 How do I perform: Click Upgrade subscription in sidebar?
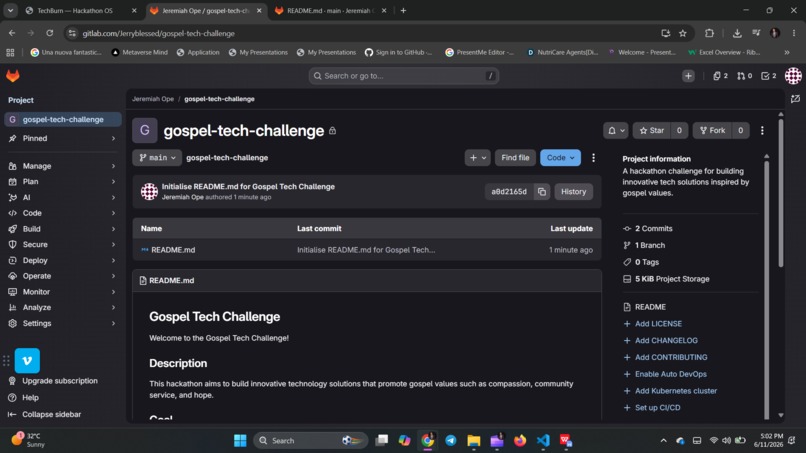60,381
